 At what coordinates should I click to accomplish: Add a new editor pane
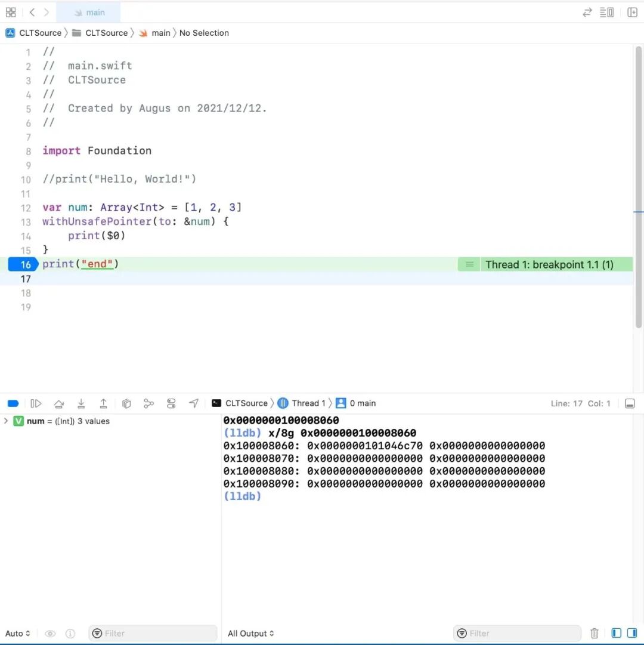tap(632, 13)
